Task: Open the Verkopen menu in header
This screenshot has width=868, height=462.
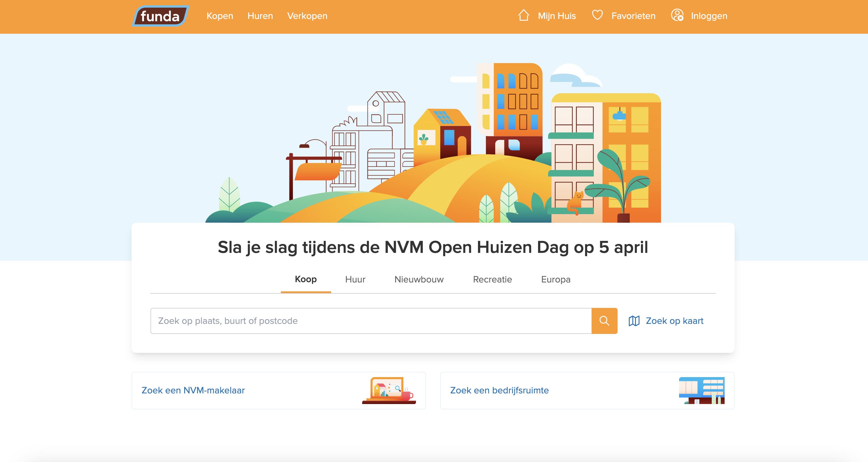Action: coord(307,16)
